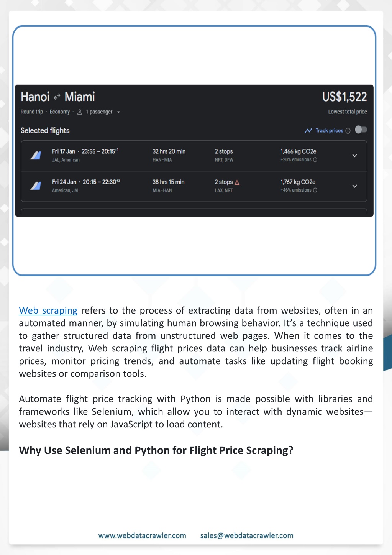Open the 1 passenger dropdown arrow
This screenshot has height=555, width=392.
[x=118, y=112]
